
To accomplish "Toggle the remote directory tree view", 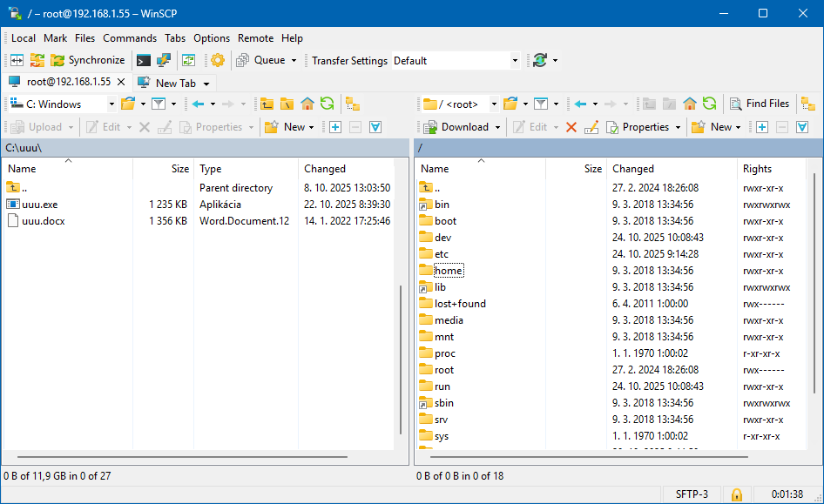I will click(x=808, y=104).
